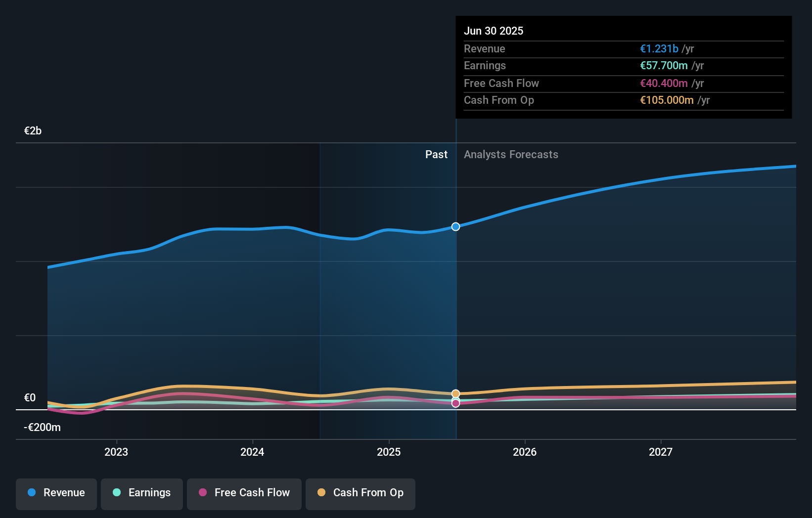Click the €1.231b revenue value link

coord(658,48)
